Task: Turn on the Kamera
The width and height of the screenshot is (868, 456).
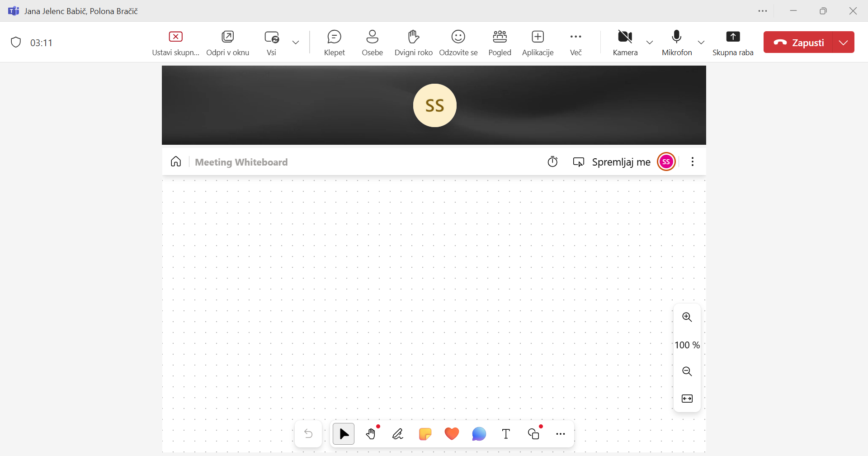Action: (625, 43)
